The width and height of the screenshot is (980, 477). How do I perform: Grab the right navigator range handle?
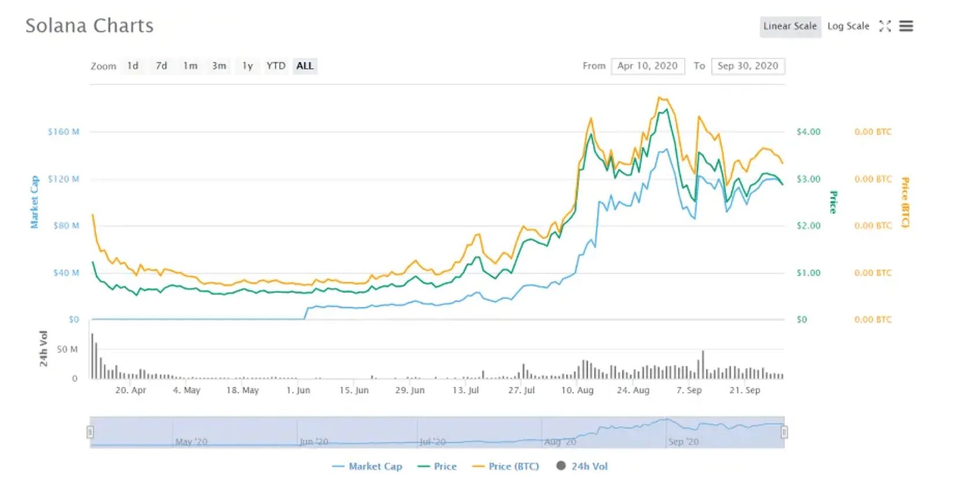pyautogui.click(x=784, y=432)
